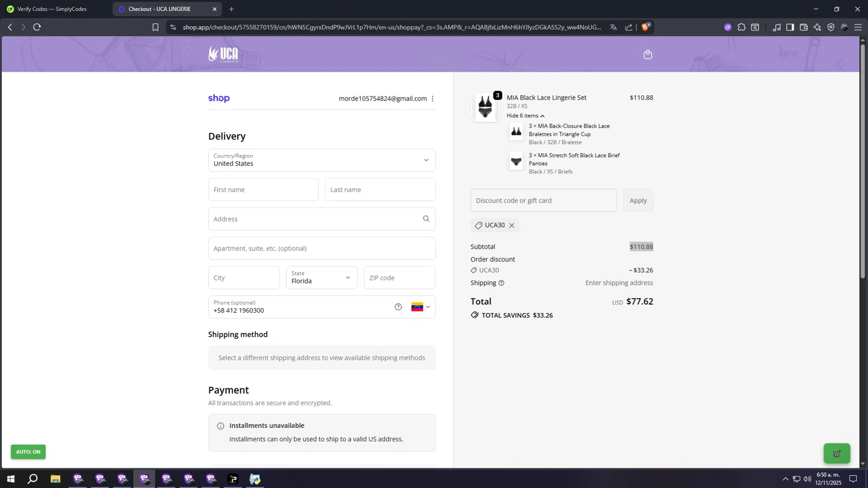Focus the Discount code or gift card field

(544, 201)
